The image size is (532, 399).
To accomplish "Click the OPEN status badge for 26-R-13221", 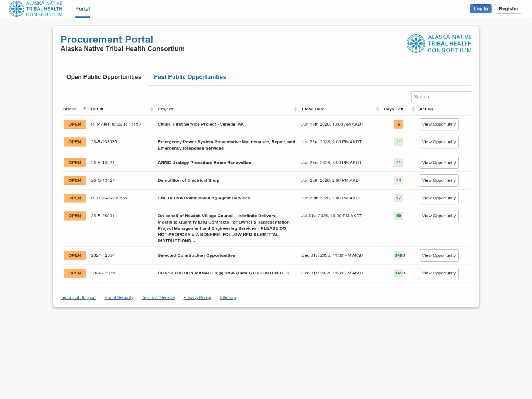I will 75,163.
